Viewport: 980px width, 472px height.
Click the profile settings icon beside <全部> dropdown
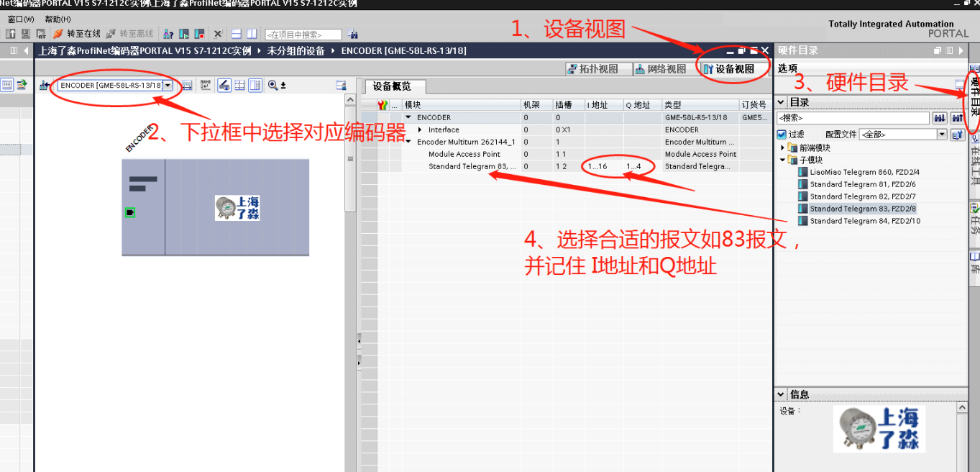[957, 135]
